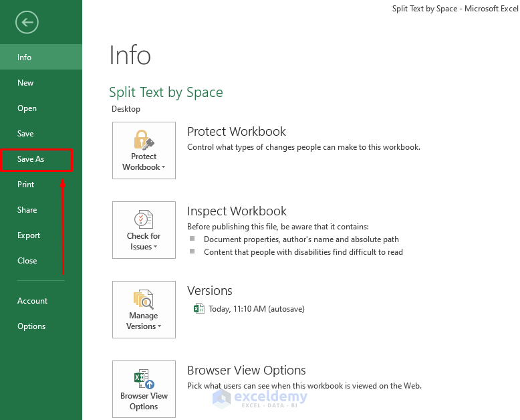
Task: Open the Protect Workbook lock icon button
Action: pos(144,150)
